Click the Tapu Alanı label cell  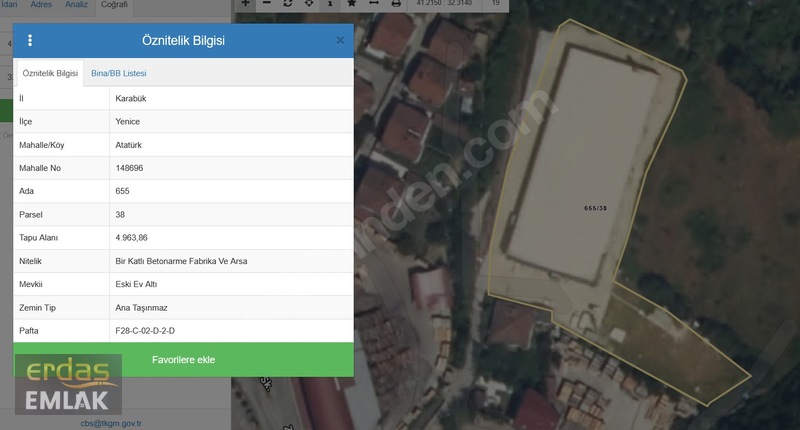[61, 237]
